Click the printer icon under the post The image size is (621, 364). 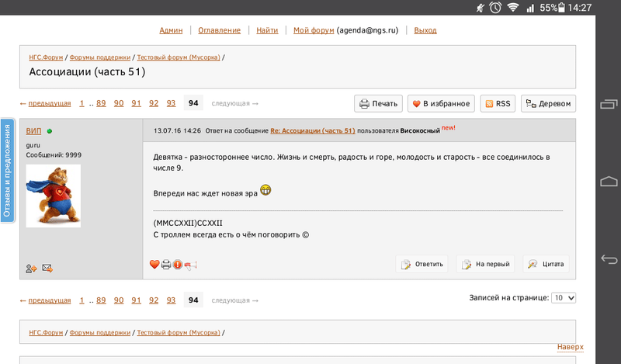(x=166, y=264)
